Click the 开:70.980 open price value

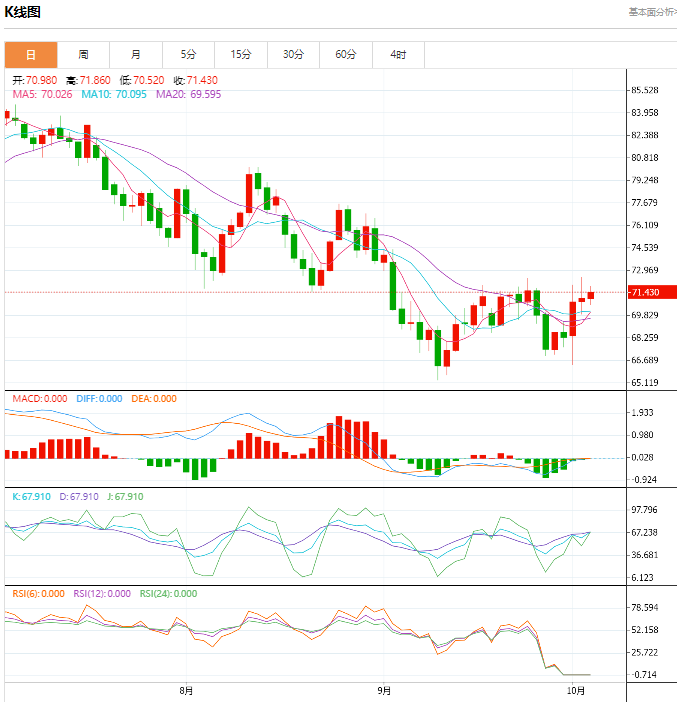click(34, 81)
